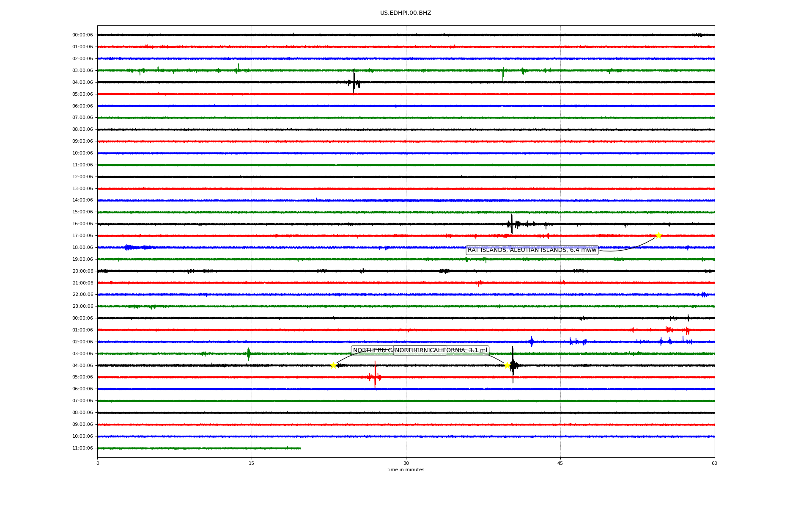Click the yellow star beside the big black lower spike
812x508 pixels.
507,365
